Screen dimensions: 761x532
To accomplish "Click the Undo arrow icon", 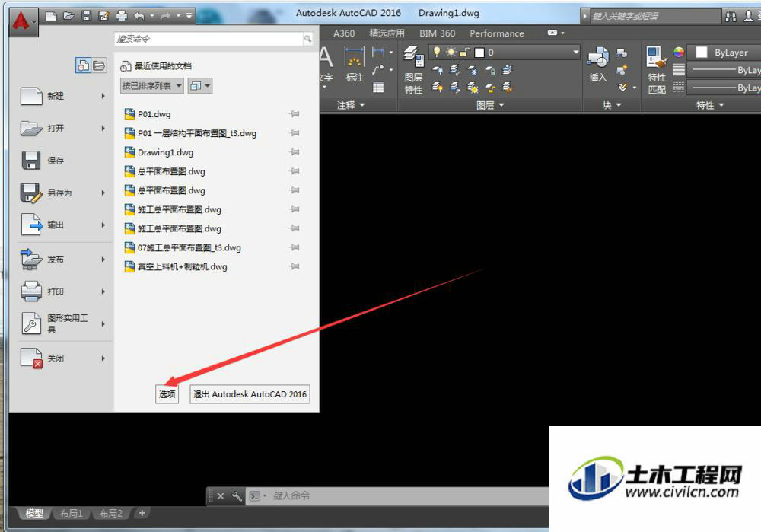I will tap(139, 16).
